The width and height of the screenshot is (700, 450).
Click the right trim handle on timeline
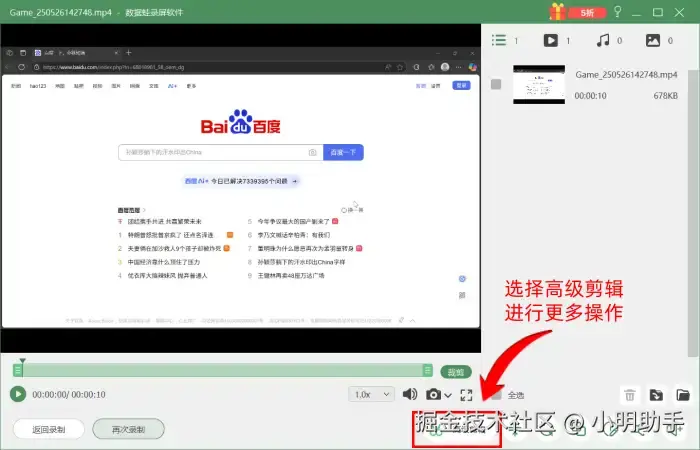[428, 370]
